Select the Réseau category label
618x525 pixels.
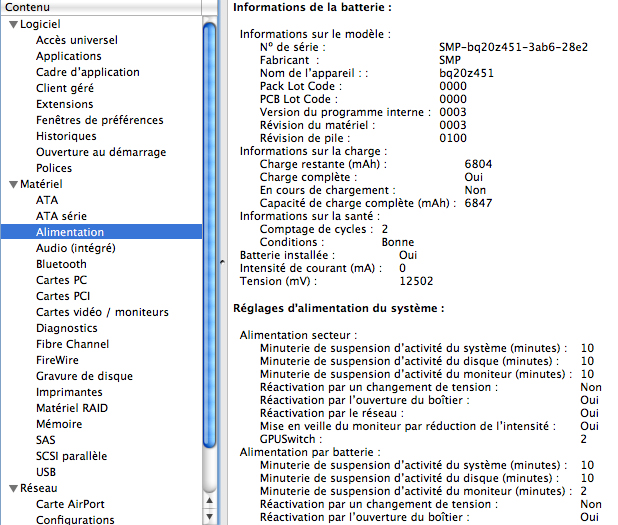(39, 488)
